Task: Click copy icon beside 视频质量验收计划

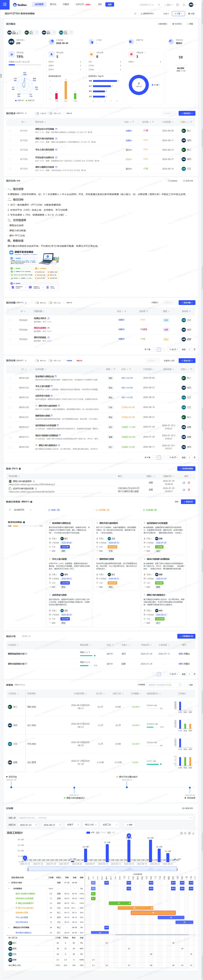Action: pos(26,654)
